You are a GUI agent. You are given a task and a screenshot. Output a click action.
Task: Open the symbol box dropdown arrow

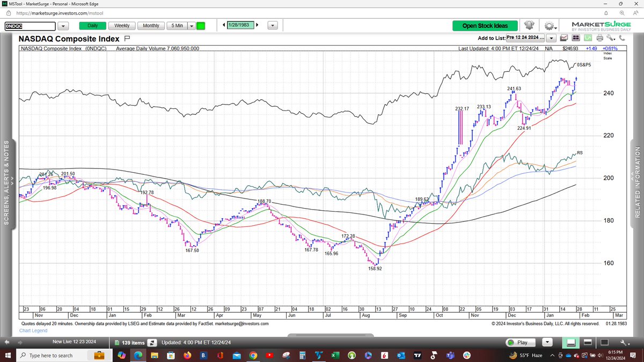[x=63, y=26]
